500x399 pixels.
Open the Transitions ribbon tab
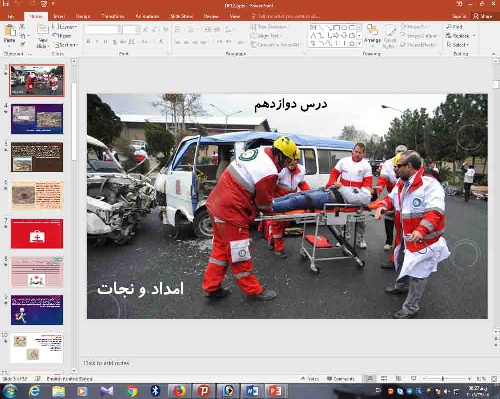pyautogui.click(x=113, y=16)
